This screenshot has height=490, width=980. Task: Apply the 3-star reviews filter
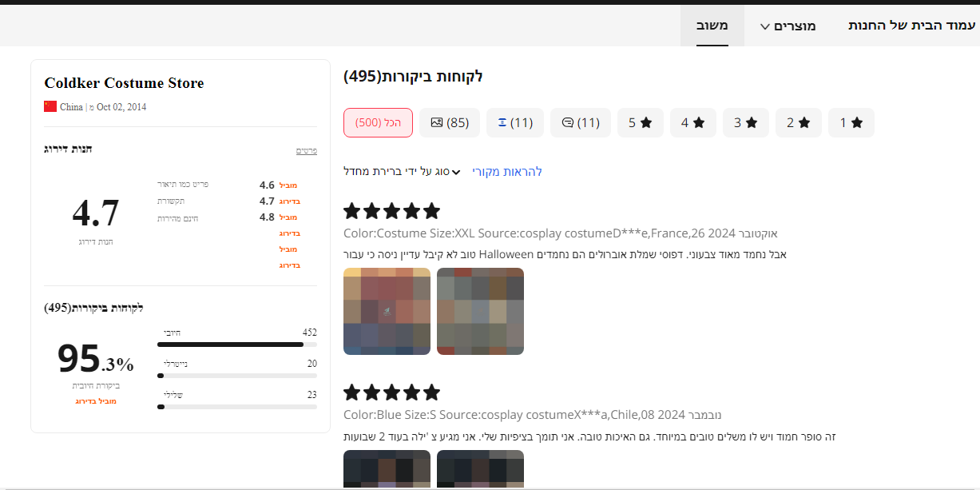(x=745, y=122)
